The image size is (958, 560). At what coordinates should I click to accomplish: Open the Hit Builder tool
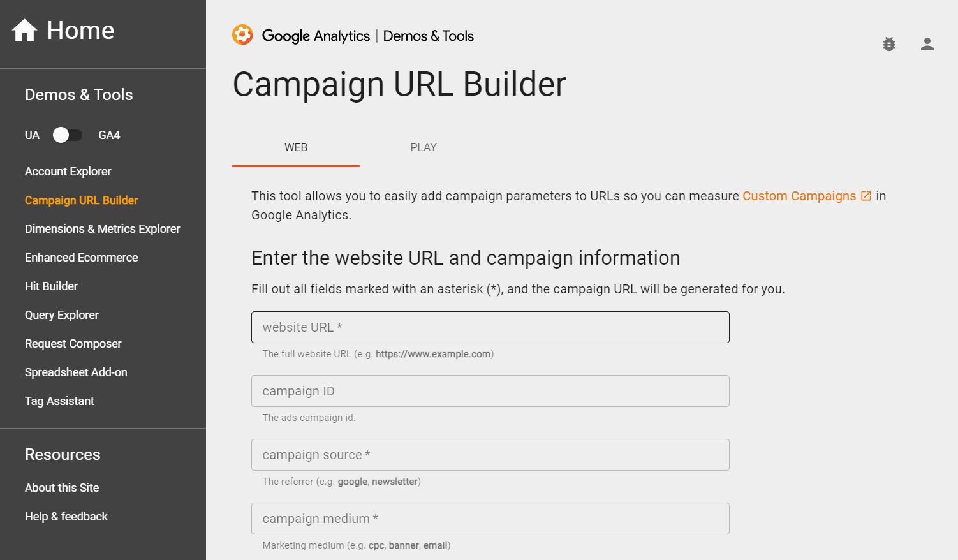[51, 286]
